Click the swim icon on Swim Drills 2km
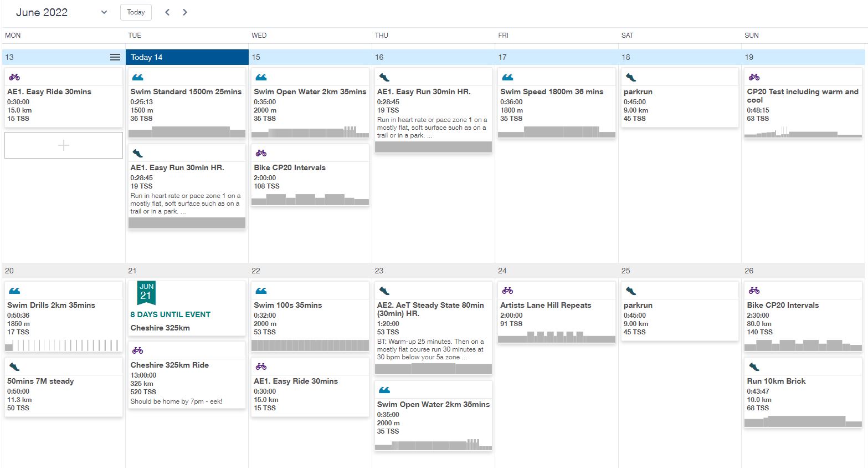The height and width of the screenshot is (468, 868). pyautogui.click(x=14, y=291)
